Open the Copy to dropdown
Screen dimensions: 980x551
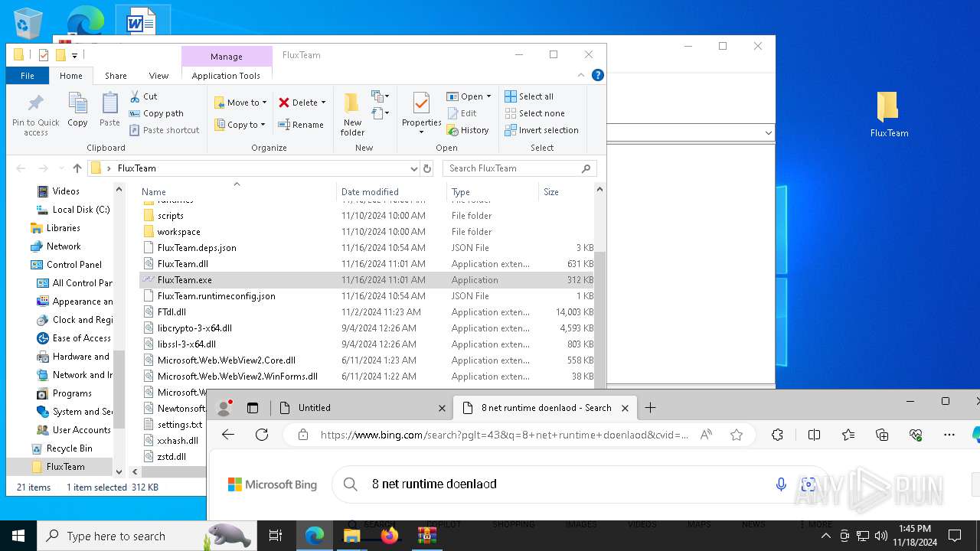[x=240, y=125]
